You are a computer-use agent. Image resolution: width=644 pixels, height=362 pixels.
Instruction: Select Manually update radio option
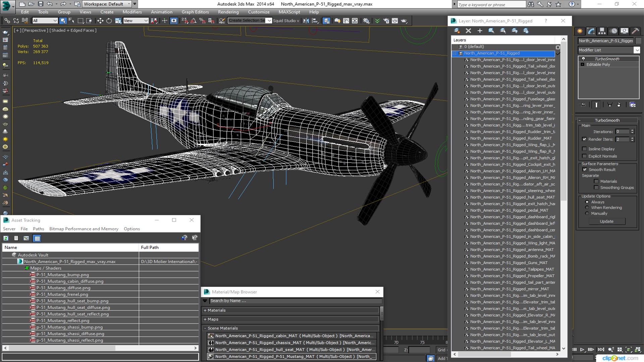click(x=587, y=214)
